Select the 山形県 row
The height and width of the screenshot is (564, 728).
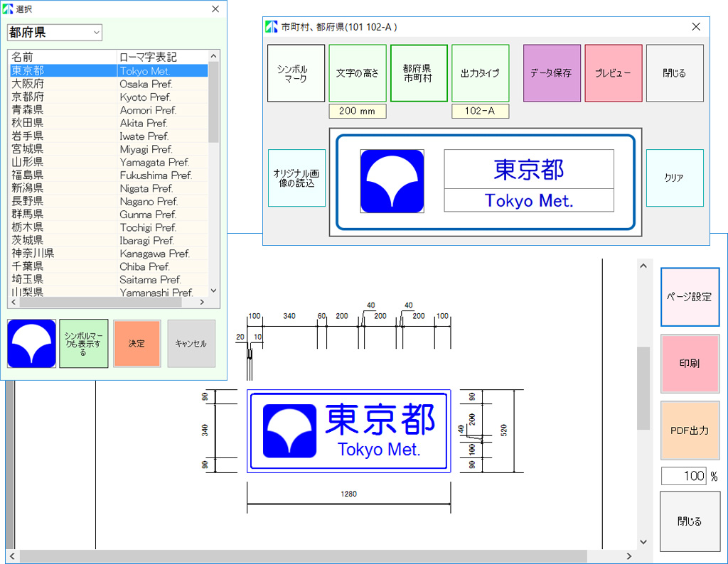pyautogui.click(x=109, y=162)
